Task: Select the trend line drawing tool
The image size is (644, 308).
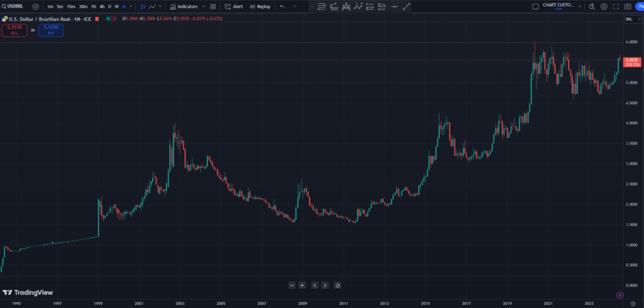Action: tap(406, 7)
